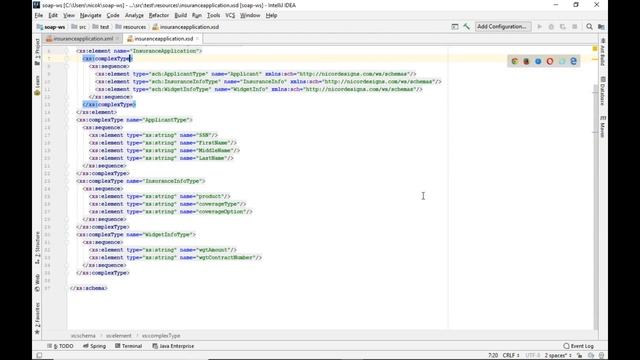Open the Tools menu

[213, 16]
